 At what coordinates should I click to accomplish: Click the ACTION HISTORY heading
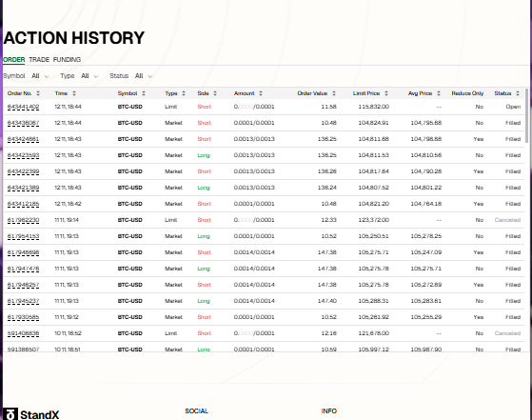74,38
